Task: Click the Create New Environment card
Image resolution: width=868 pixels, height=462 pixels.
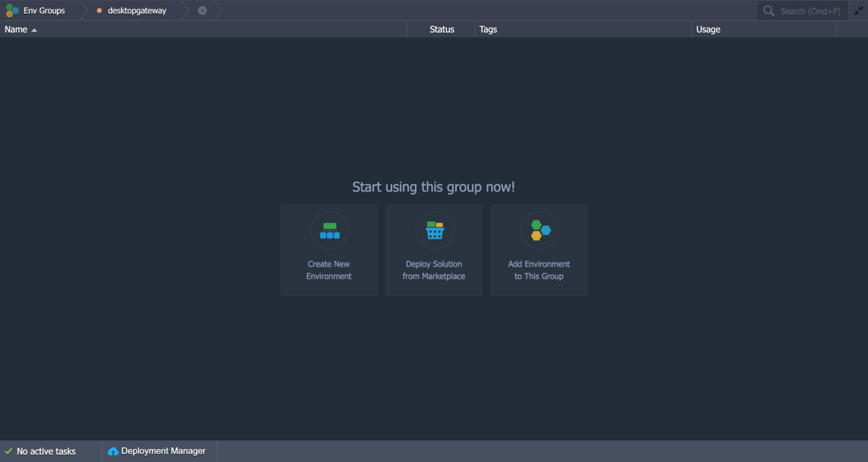Action: [329, 250]
